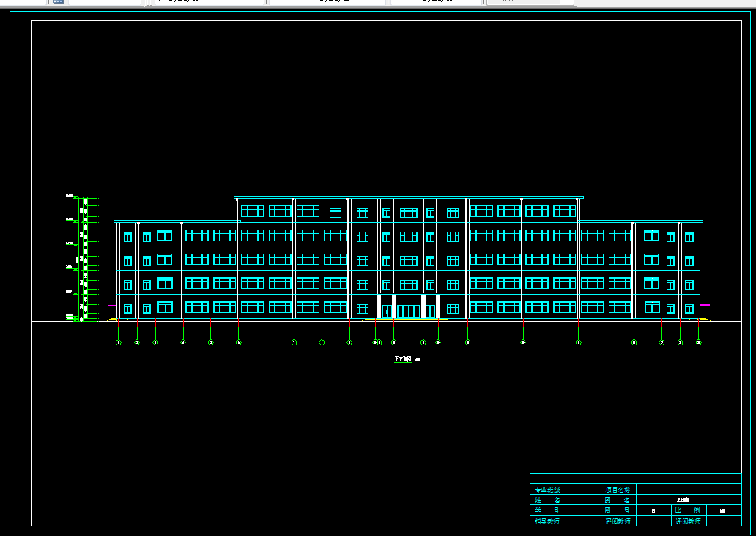This screenshot has height=536, width=756.
Task: Select the 图号 label in title block
Action: click(618, 510)
